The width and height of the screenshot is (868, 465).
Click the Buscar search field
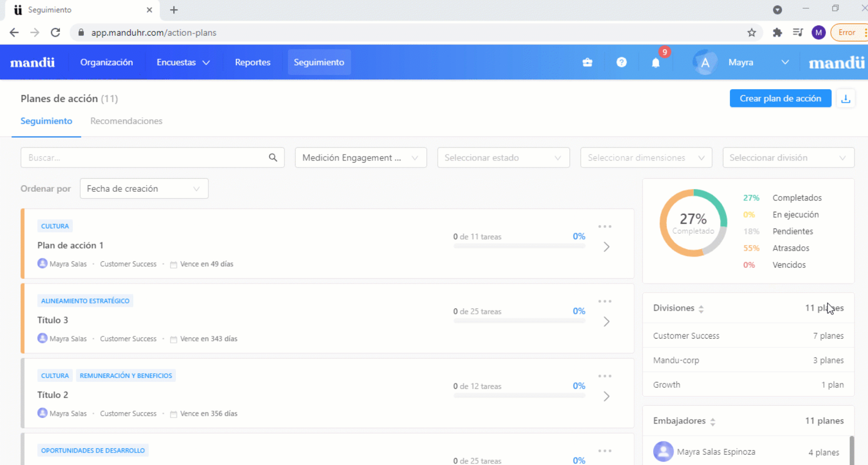(x=152, y=158)
